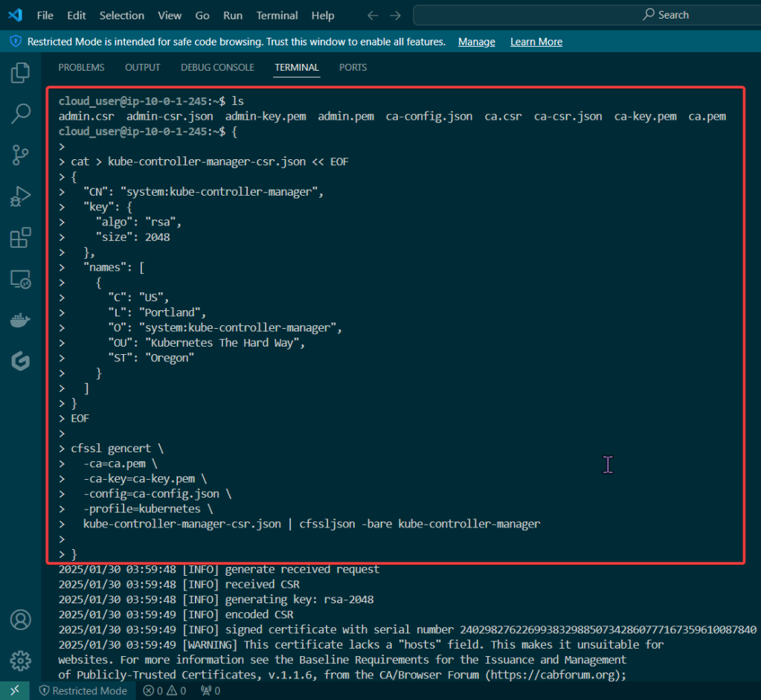Click the Learn More link
The image size is (761, 700).
point(536,42)
